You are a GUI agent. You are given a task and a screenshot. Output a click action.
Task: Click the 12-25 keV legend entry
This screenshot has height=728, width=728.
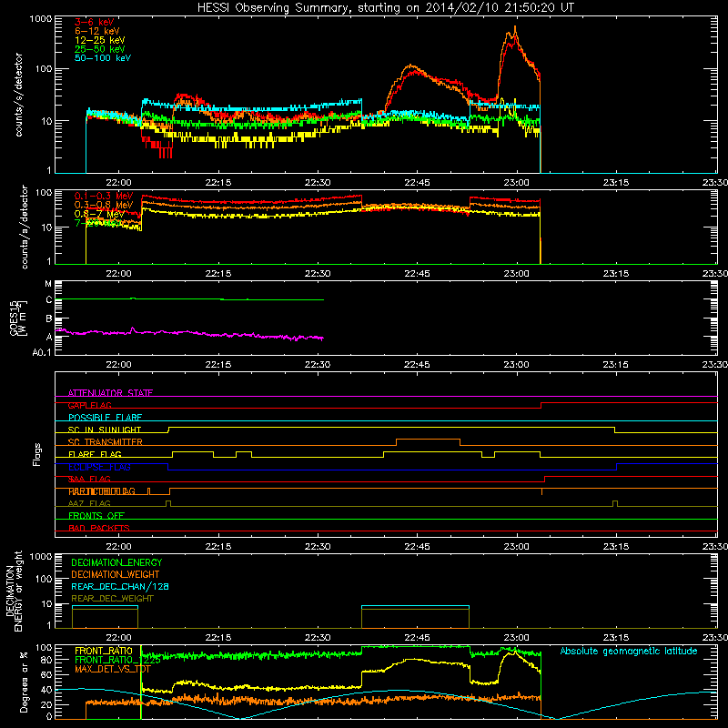(x=100, y=40)
